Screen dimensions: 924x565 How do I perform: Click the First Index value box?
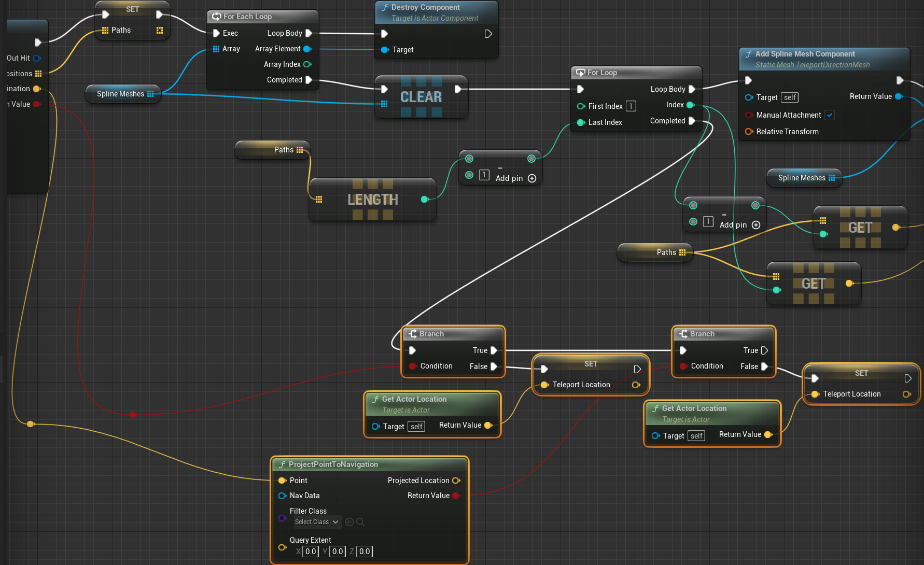click(x=631, y=106)
